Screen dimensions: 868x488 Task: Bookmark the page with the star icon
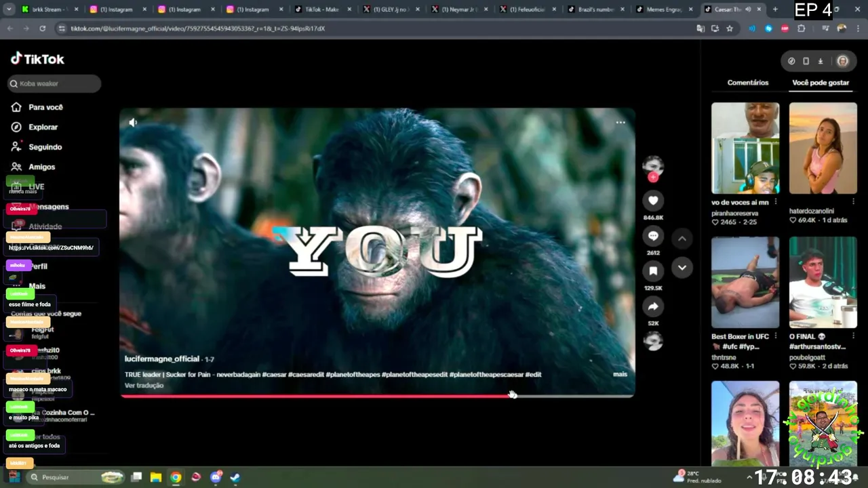click(x=730, y=28)
